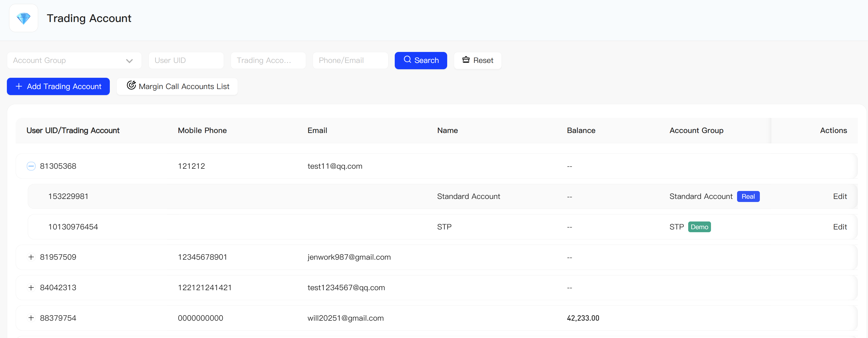Focus the User UID input field
Screen dimensions: 868x338
pos(186,60)
